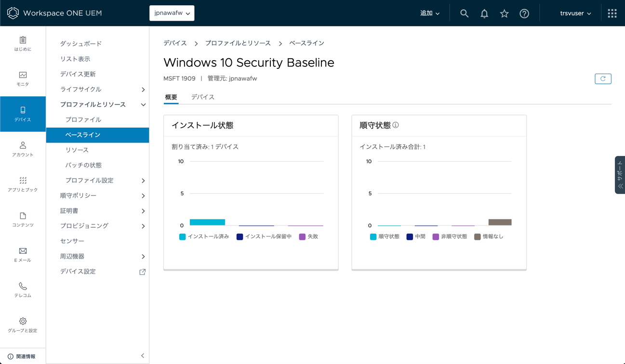Click the 関連情報 info item
The image size is (625, 364).
click(22, 356)
